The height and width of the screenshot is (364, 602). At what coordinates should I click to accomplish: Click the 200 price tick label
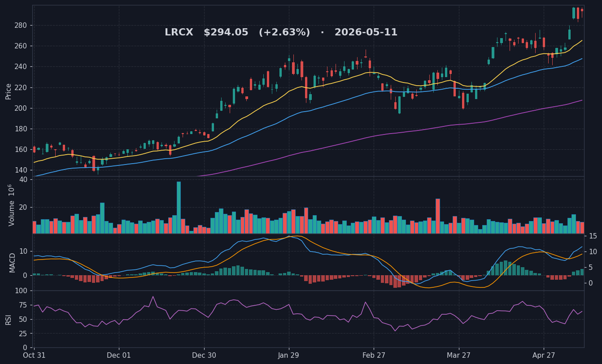[21, 108]
